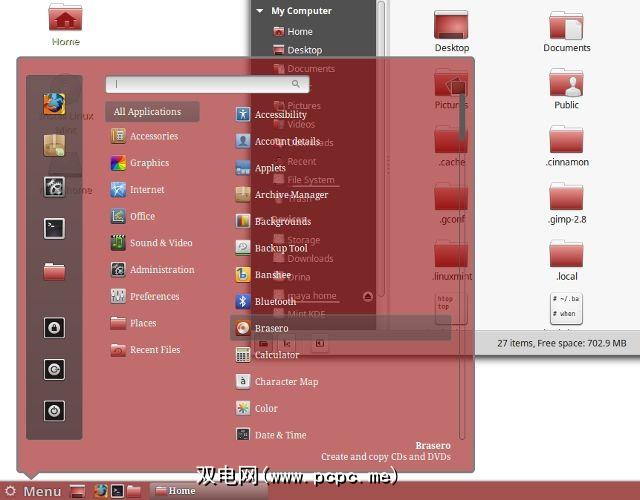Open Backgrounds settings

pyautogui.click(x=273, y=221)
